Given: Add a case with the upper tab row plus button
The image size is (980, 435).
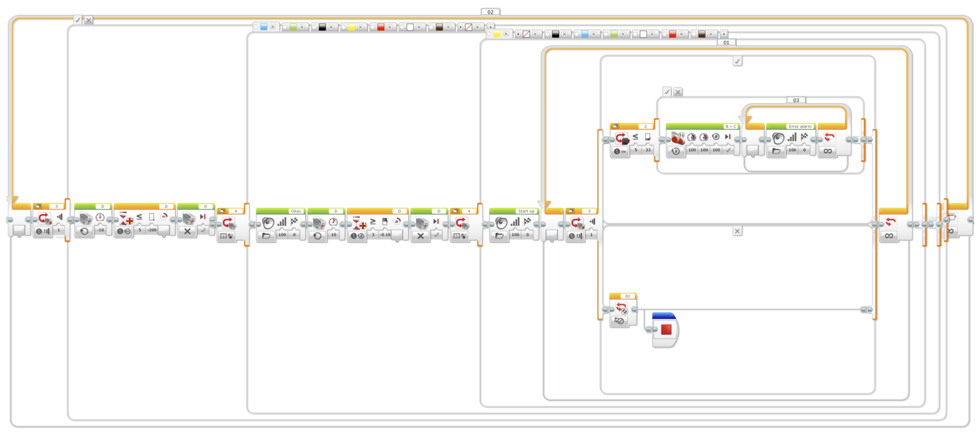Looking at the screenshot, I should [x=490, y=27].
